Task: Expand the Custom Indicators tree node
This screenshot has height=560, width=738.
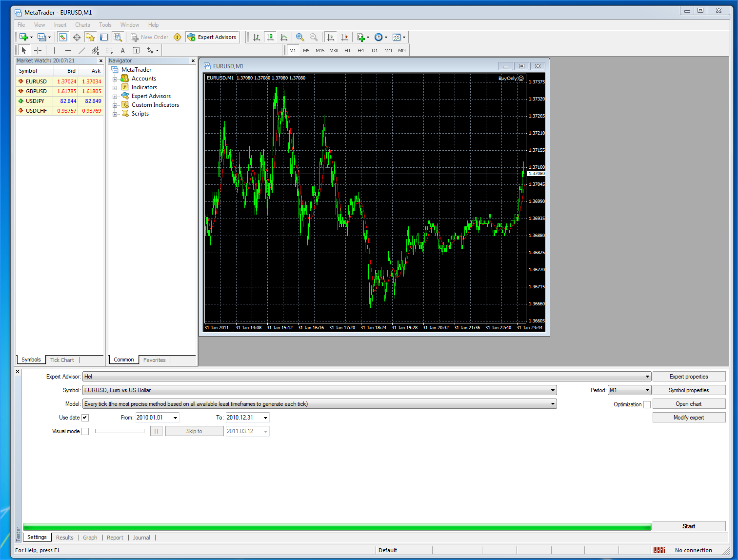Action: coord(115,105)
